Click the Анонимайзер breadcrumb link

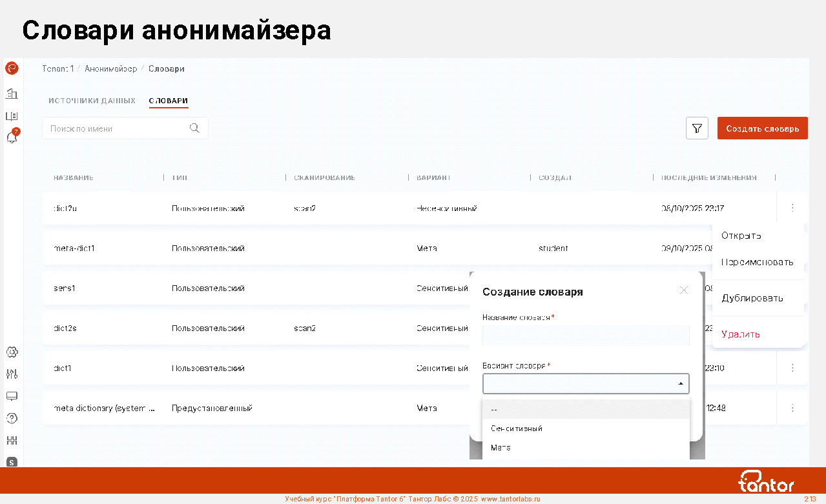click(110, 68)
